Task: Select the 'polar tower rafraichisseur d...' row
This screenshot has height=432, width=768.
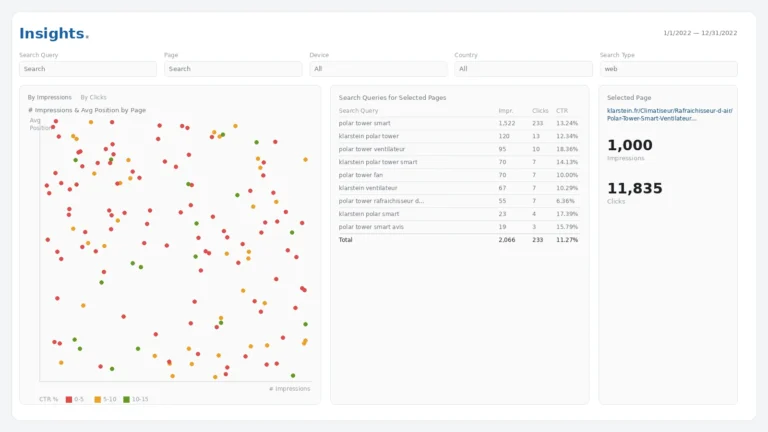Action: click(x=458, y=201)
